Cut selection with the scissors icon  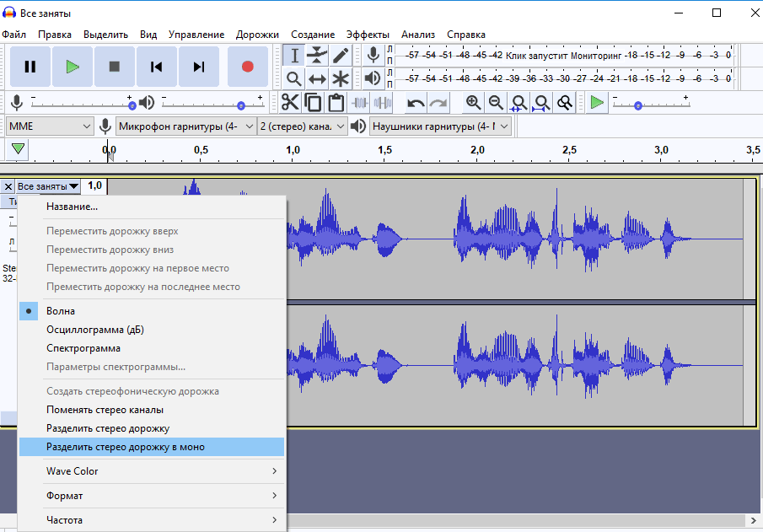(290, 103)
